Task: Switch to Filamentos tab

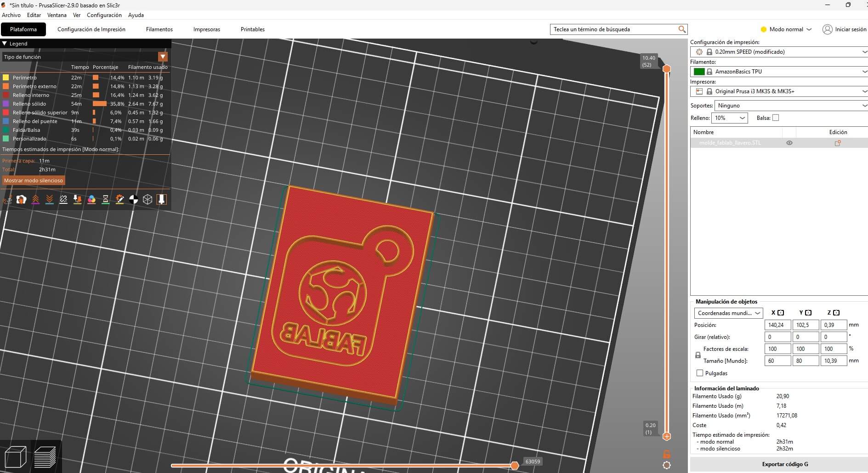Action: [159, 29]
